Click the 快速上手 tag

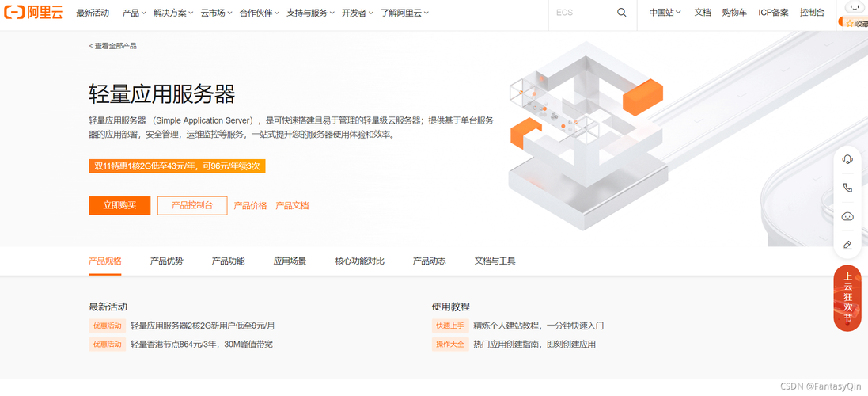[x=450, y=326]
